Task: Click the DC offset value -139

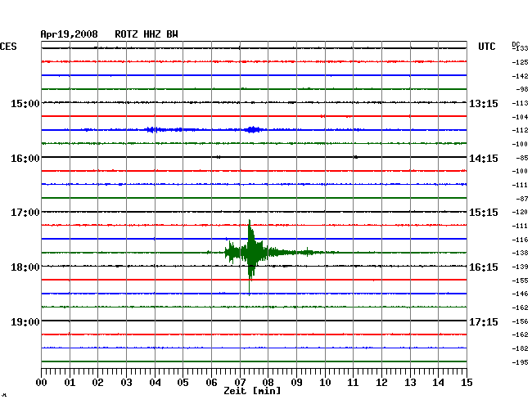Action: tap(520, 267)
